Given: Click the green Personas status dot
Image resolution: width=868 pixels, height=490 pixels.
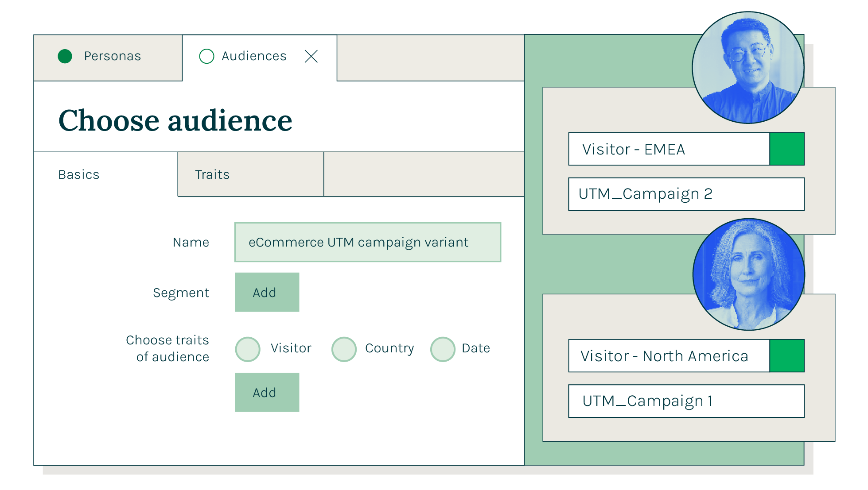Looking at the screenshot, I should point(65,56).
